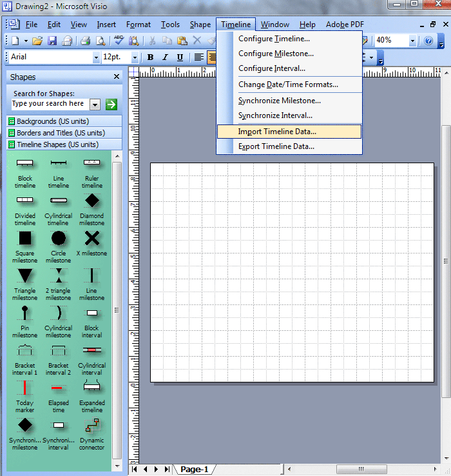This screenshot has height=476, width=451.
Task: Open Print Preview with the magnifier page icon
Action: pyautogui.click(x=101, y=41)
